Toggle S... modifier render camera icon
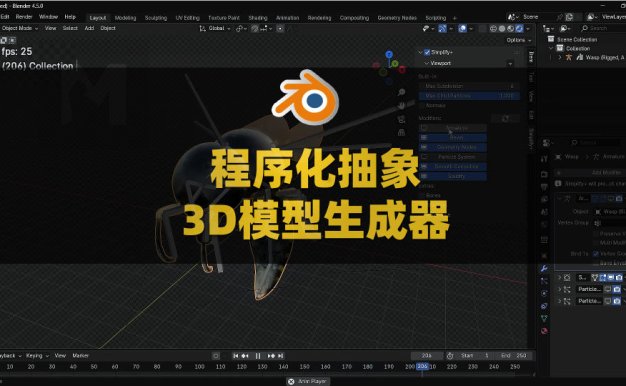 [619, 277]
